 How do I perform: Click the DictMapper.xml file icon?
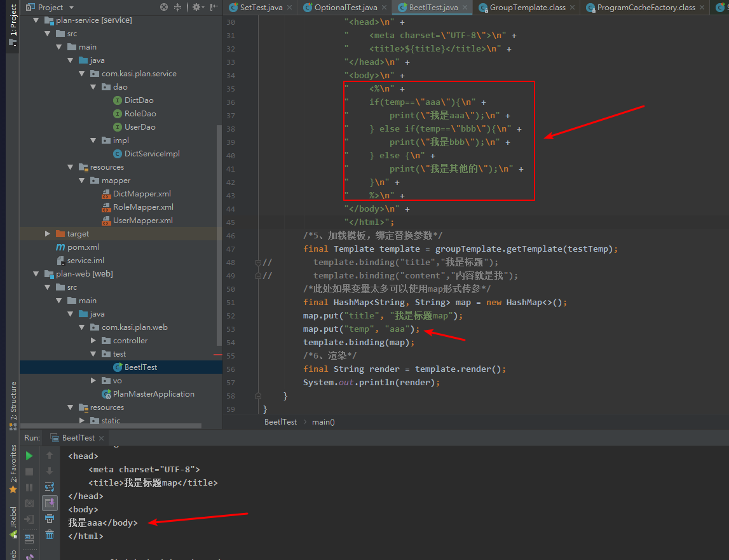(107, 194)
